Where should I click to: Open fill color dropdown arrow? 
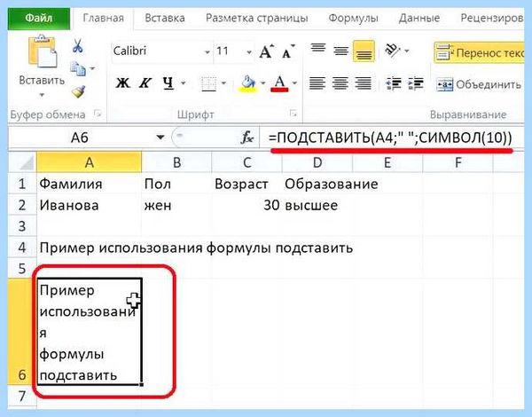[x=262, y=83]
